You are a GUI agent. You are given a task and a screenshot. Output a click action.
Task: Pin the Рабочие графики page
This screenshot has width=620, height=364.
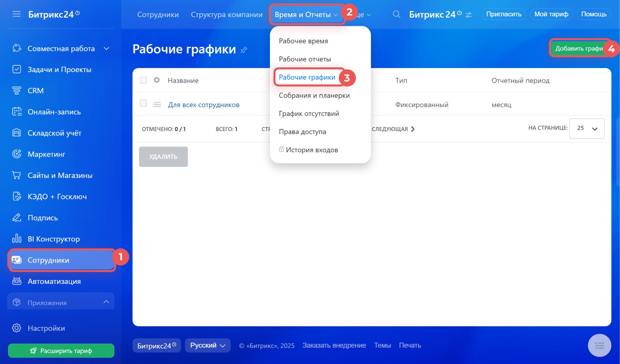click(x=244, y=50)
